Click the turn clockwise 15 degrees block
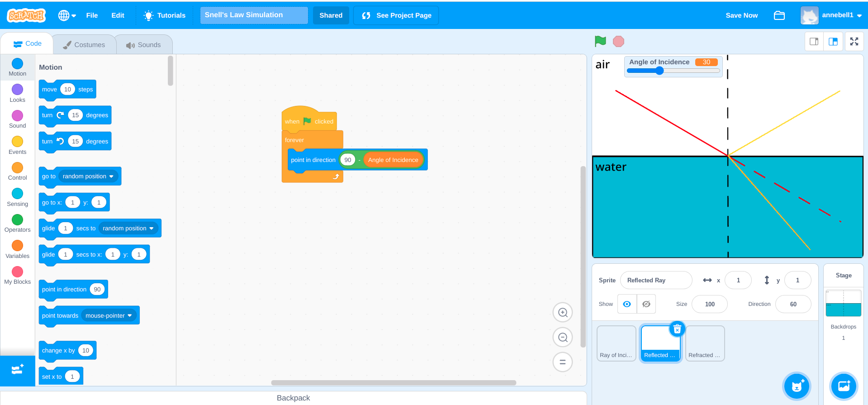This screenshot has height=405, width=868. pyautogui.click(x=75, y=115)
